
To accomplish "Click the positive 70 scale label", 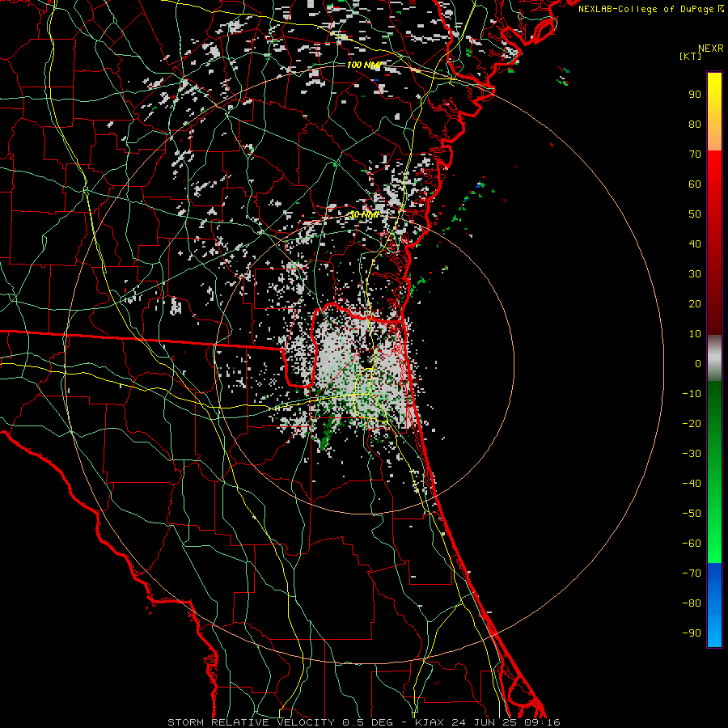I will 695,154.
